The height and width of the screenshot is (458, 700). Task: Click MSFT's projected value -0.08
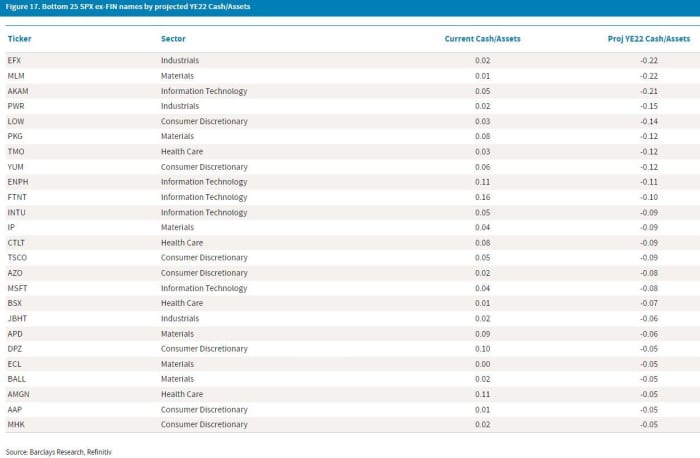[x=649, y=288]
